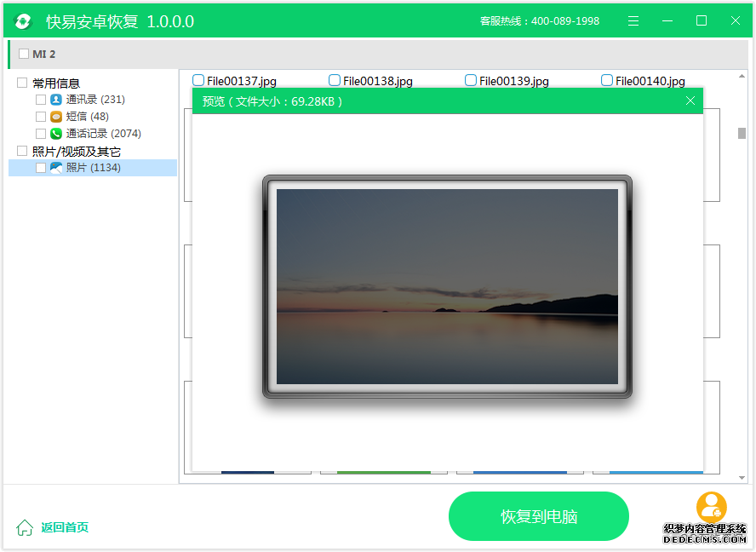Click the SMS icon next to 短信

pyautogui.click(x=56, y=117)
